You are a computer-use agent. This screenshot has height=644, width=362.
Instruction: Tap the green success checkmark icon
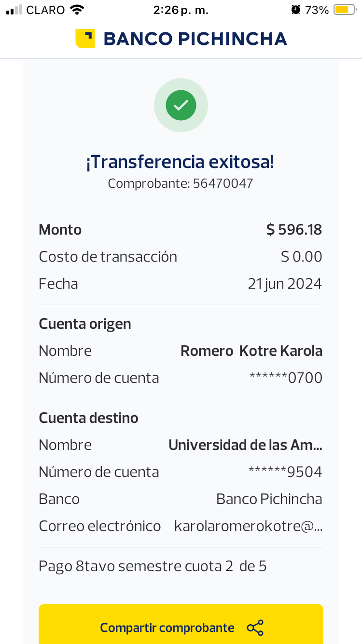pos(181,105)
